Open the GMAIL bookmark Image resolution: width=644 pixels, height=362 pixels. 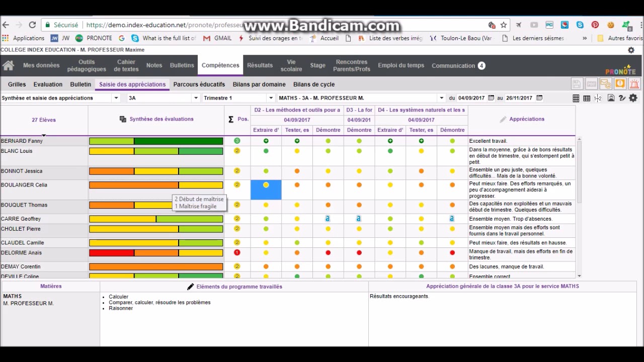(217, 38)
